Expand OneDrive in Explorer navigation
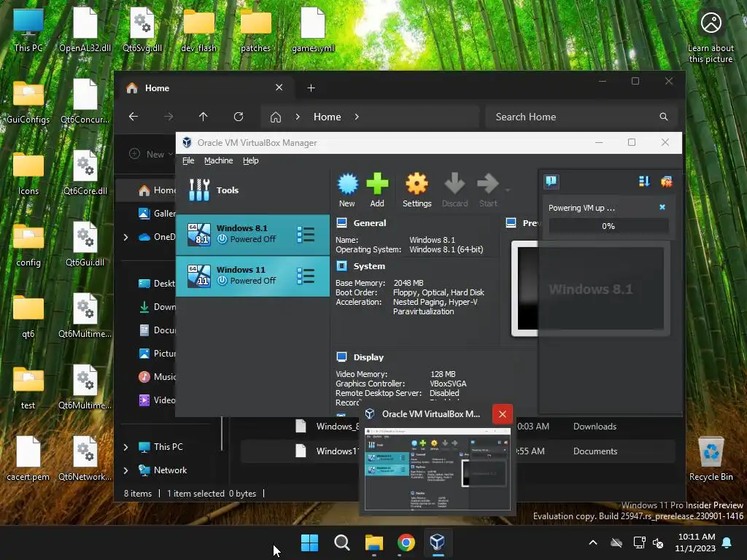 pos(125,237)
